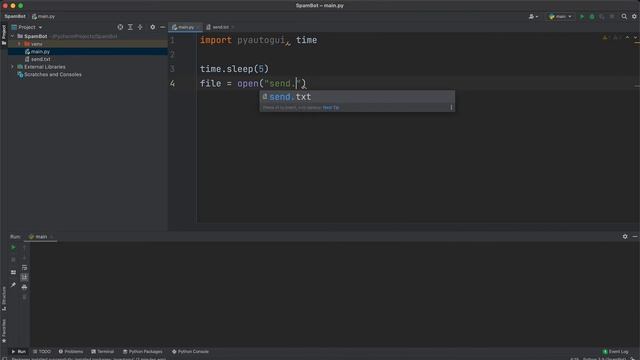The image size is (640, 360).
Task: Expand External Libraries node
Action: [x=12, y=67]
